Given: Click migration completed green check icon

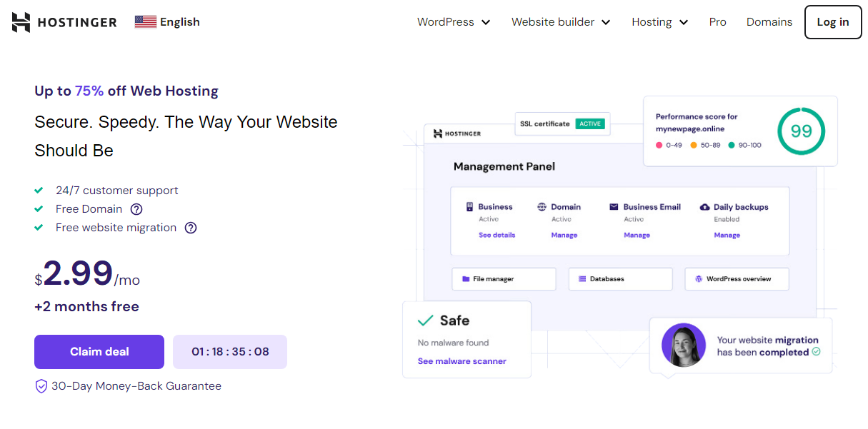Looking at the screenshot, I should point(817,352).
